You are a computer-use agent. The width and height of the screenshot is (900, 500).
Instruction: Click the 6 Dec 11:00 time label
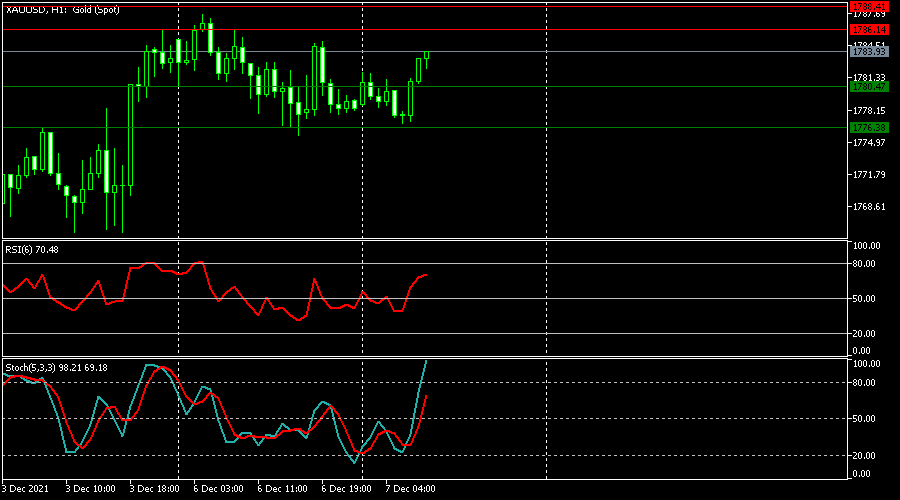pos(282,489)
